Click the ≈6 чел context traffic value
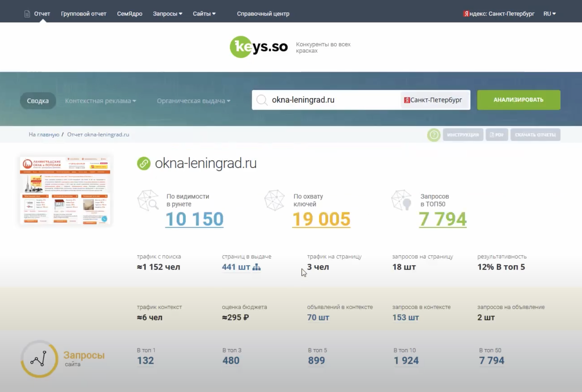The height and width of the screenshot is (392, 582). click(x=150, y=318)
